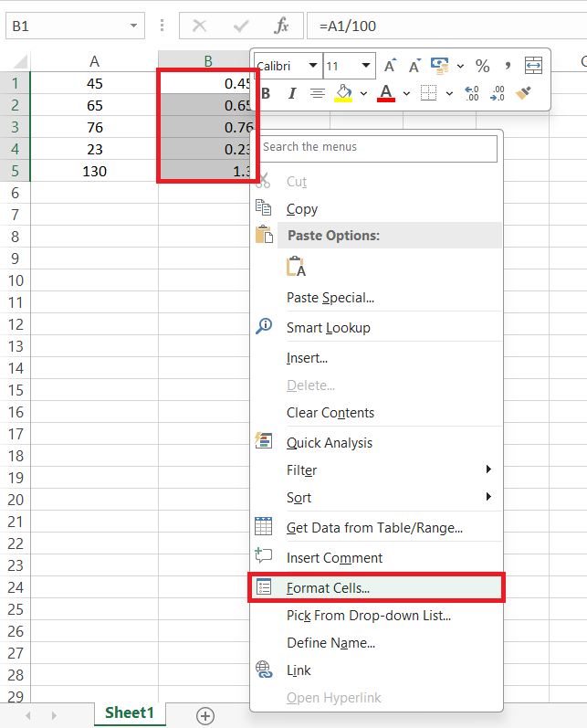Open Name Box dropdown arrow
Image resolution: width=587 pixels, height=728 pixels.
[x=133, y=26]
